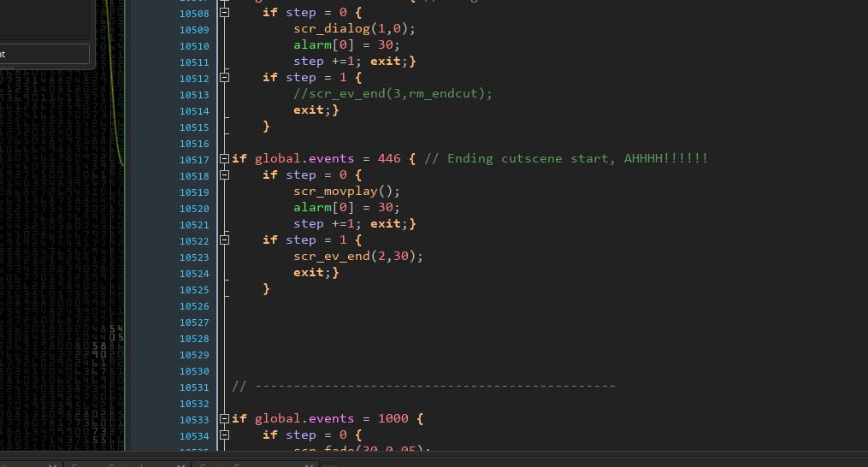Click the number 446 in the condition
This screenshot has width=868, height=467.
(389, 159)
